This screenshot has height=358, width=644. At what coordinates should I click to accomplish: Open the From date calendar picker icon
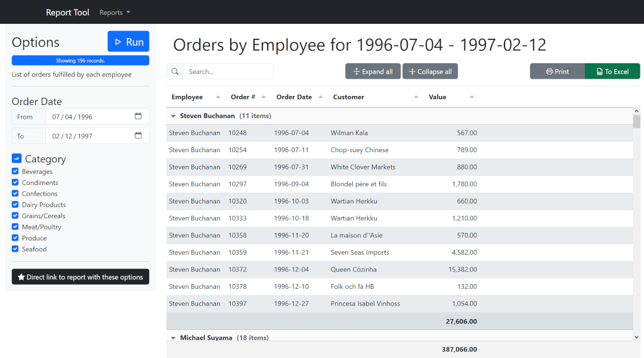138,117
